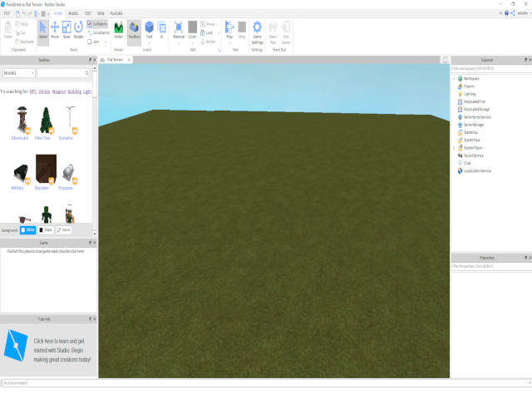Select the Move tool in ribbon
The image size is (532, 399).
pyautogui.click(x=55, y=29)
